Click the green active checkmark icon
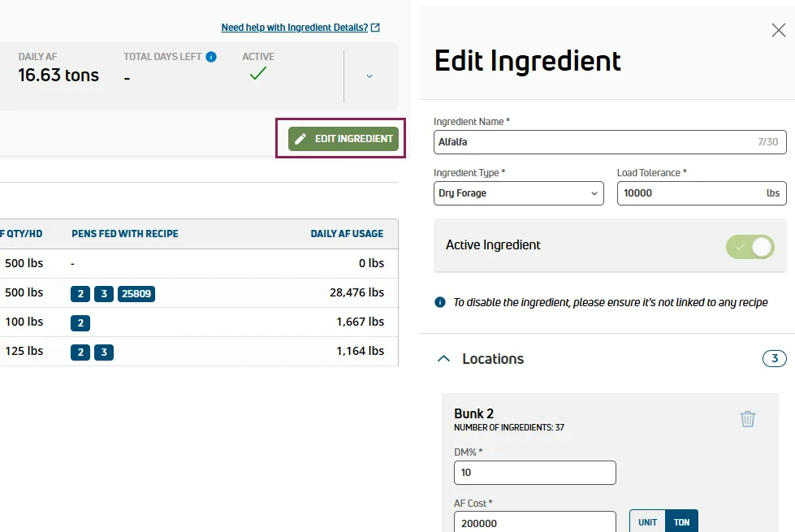This screenshot has width=795, height=532. pos(258,74)
